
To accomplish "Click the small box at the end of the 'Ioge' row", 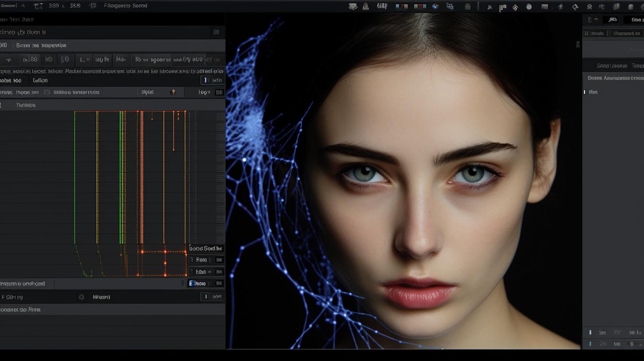I will click(x=219, y=92).
